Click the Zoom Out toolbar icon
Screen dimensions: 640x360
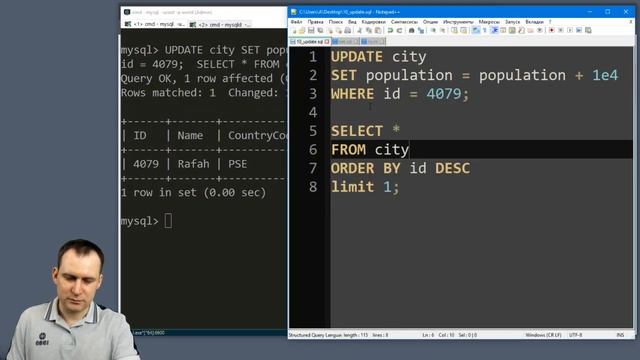pos(443,30)
